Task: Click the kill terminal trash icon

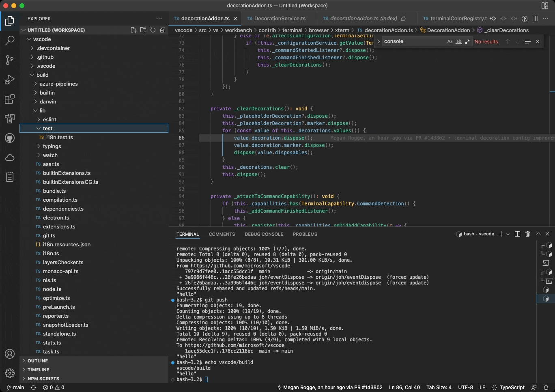Action: [x=527, y=234]
